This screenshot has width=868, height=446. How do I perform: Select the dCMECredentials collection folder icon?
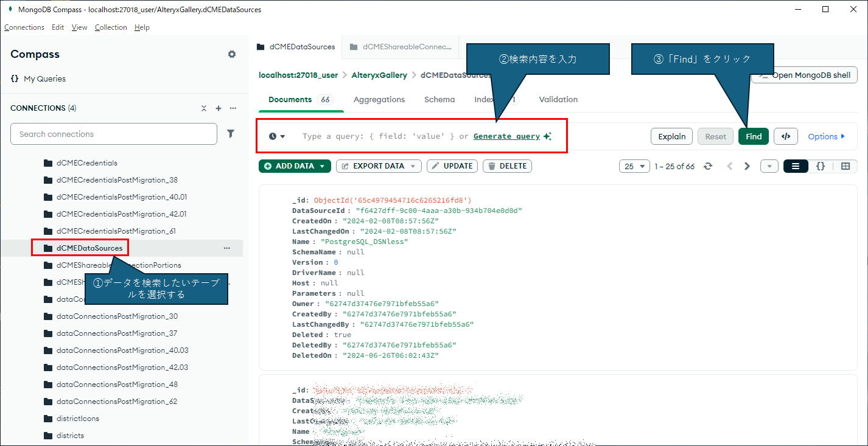click(48, 163)
